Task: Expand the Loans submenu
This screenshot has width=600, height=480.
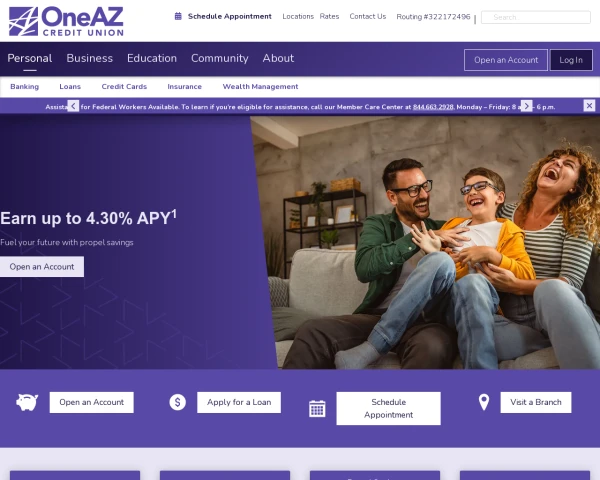Action: (x=70, y=87)
